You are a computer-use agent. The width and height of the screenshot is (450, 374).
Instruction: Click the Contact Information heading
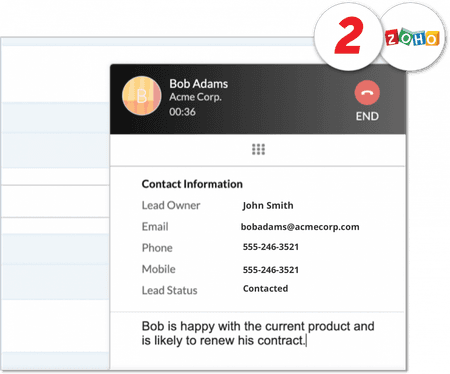pos(192,184)
